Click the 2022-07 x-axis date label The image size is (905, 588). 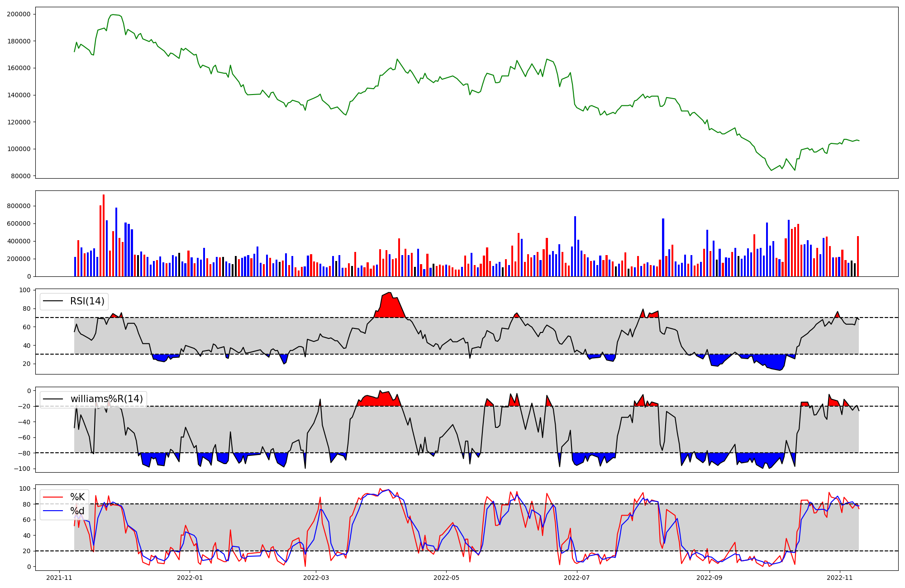[577, 578]
